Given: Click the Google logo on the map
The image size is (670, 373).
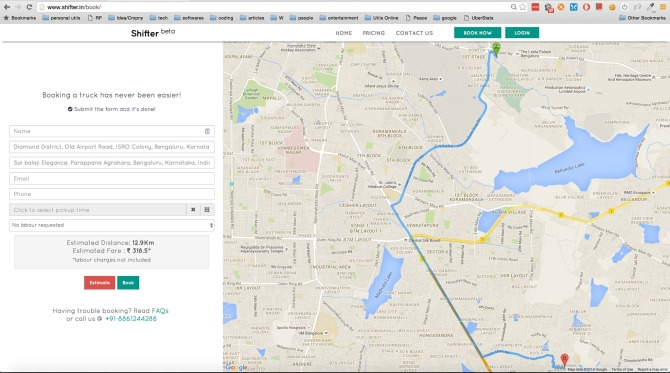Looking at the screenshot, I should tap(236, 367).
